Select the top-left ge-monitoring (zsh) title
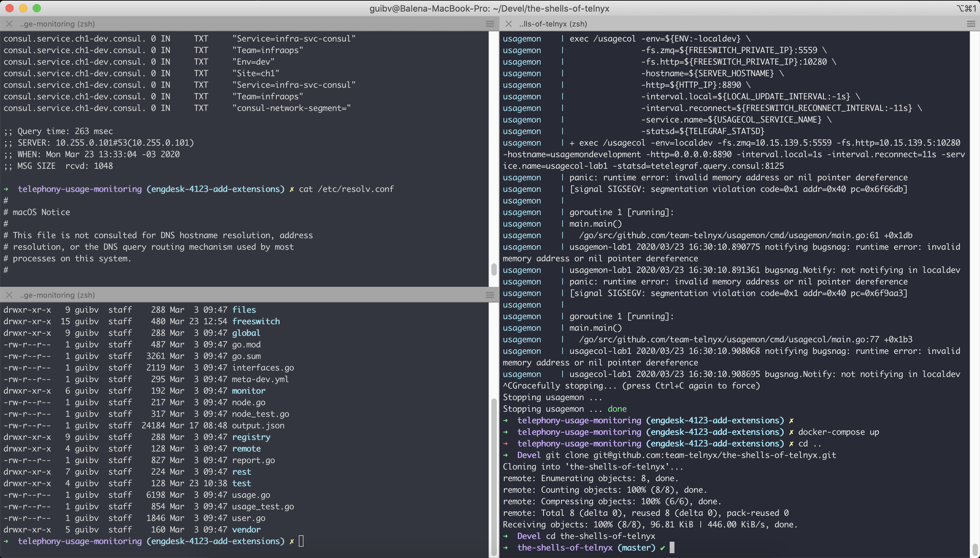 (58, 24)
